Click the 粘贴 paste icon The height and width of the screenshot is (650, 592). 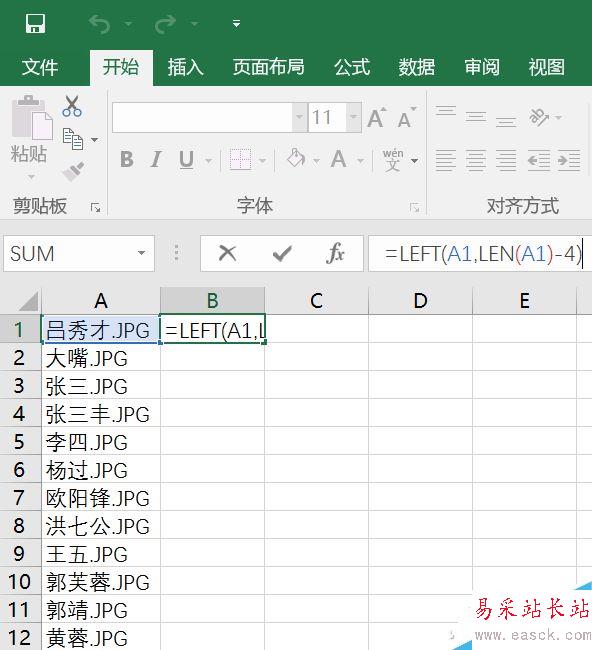point(32,117)
